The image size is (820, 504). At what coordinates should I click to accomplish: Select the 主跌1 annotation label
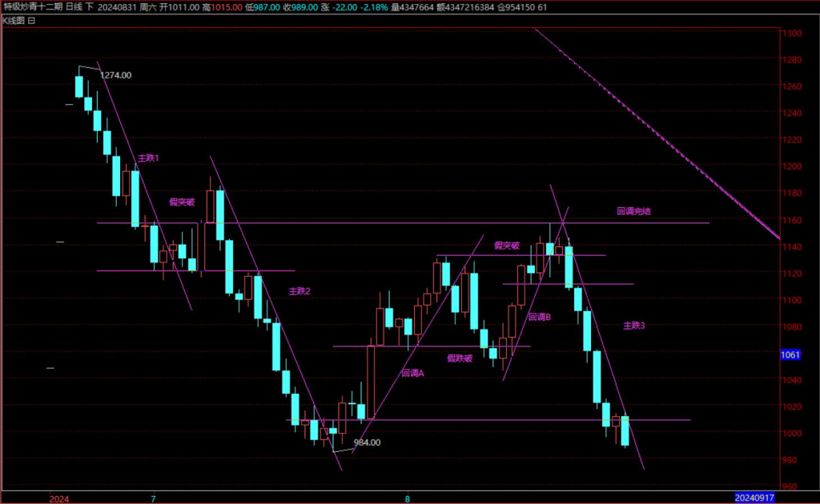tap(148, 158)
